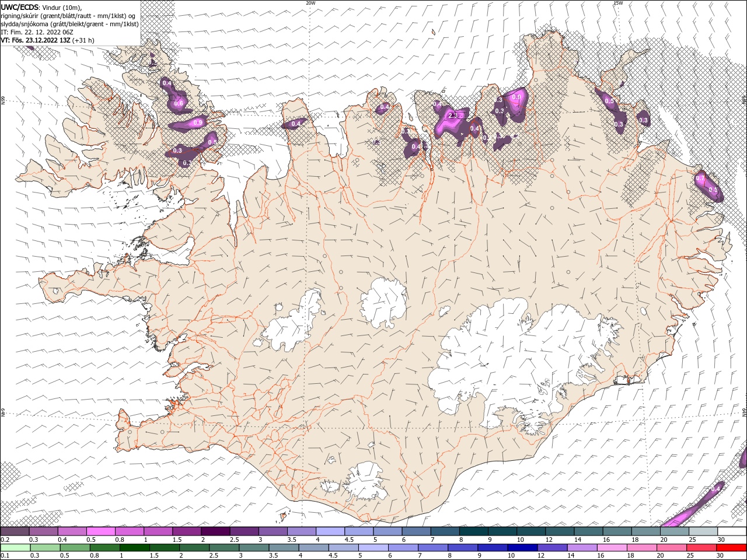Select the dark teal 8 snow legend swatch
This screenshot has width=747, height=560.
(x=474, y=531)
